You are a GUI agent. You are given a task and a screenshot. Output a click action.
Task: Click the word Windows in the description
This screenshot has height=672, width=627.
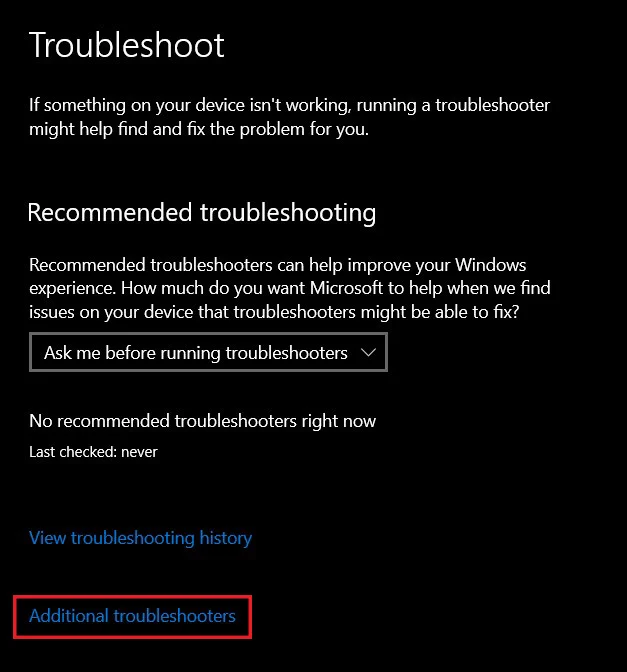[x=490, y=265]
